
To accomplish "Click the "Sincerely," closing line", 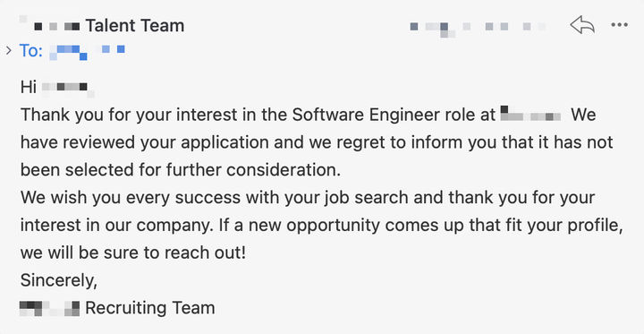I will point(59,280).
